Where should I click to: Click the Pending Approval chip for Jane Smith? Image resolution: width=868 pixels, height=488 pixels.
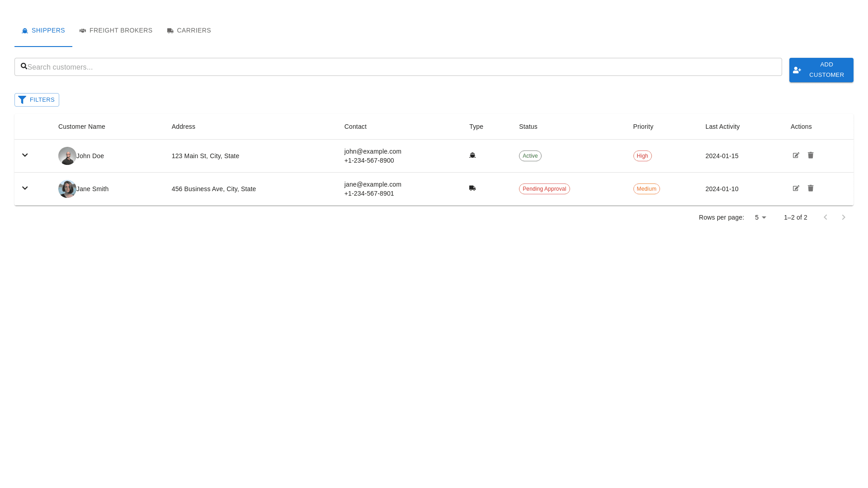tap(544, 188)
